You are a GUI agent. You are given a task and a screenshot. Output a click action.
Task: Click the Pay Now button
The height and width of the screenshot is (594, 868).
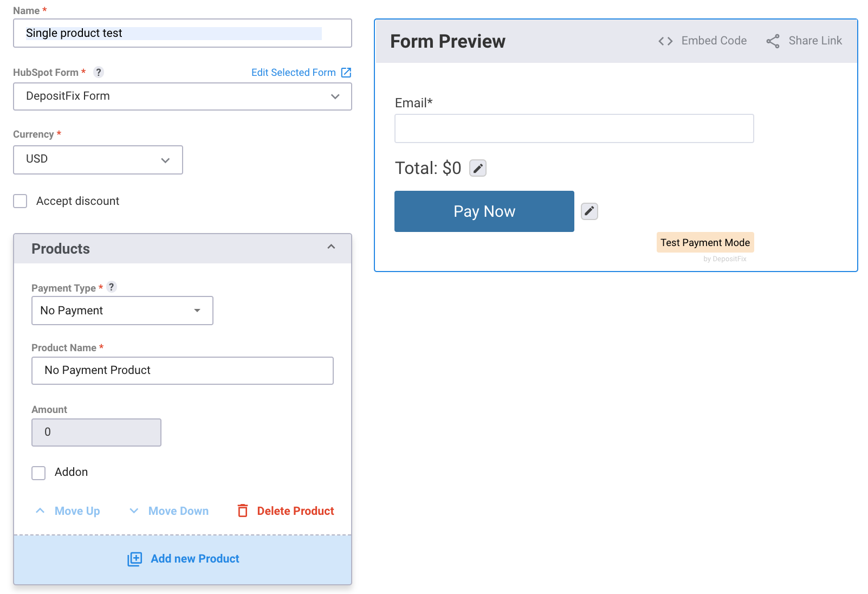click(484, 211)
